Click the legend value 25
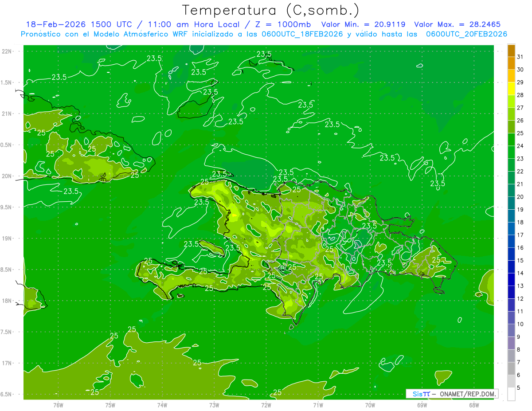 (520, 133)
